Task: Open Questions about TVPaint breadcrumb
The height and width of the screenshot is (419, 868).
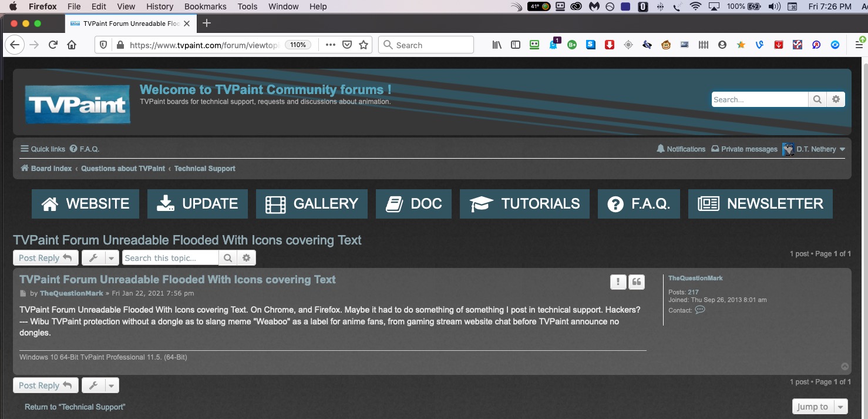Action: click(123, 169)
